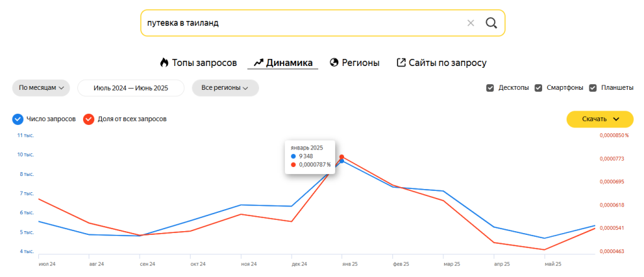Click the flame icon for top queries
Viewport: 644px width, 277px height.
coord(164,63)
